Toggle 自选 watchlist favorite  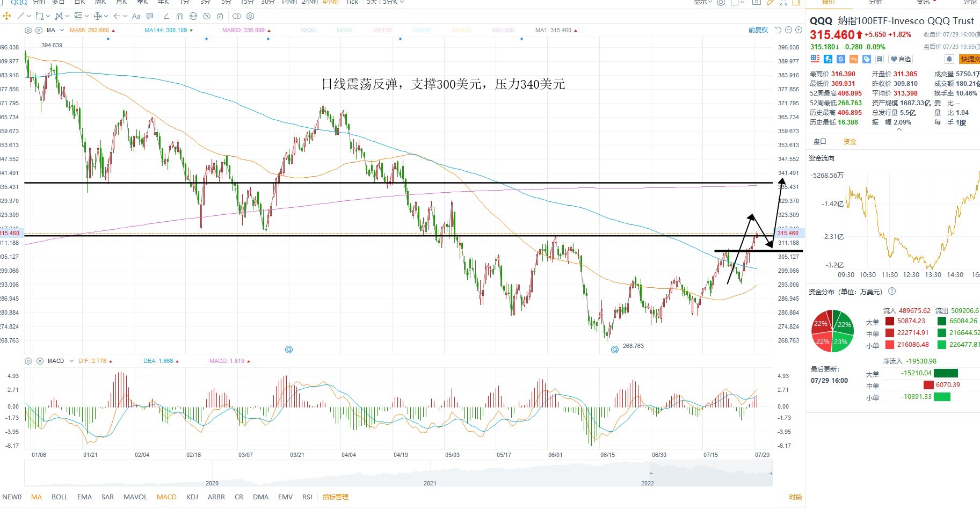pos(901,59)
